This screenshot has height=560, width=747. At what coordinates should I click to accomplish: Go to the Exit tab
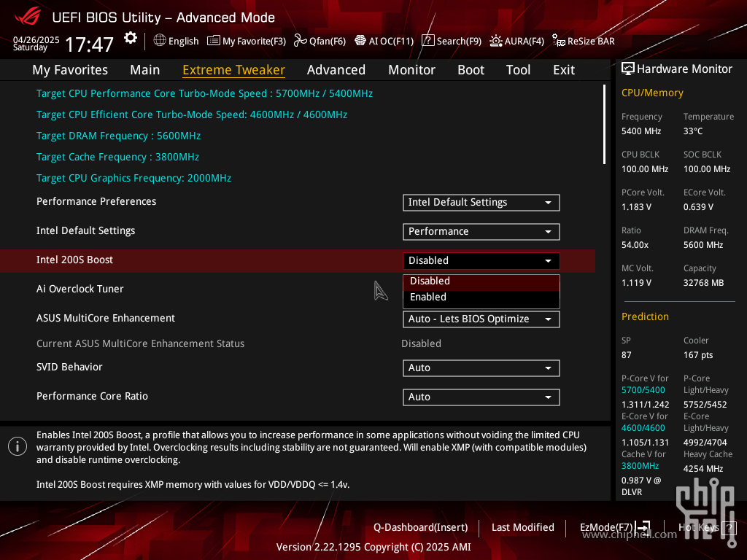coord(564,70)
